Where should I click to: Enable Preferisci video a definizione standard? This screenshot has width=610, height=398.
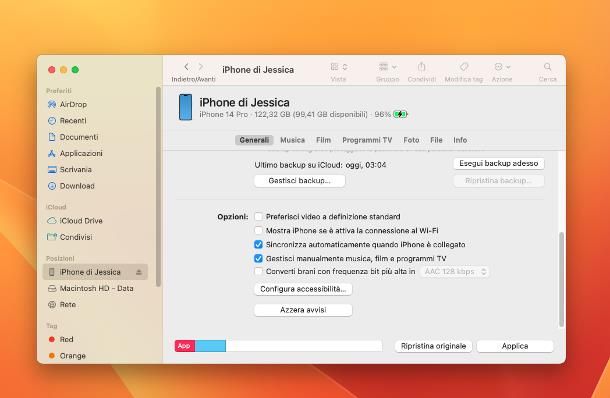point(258,216)
